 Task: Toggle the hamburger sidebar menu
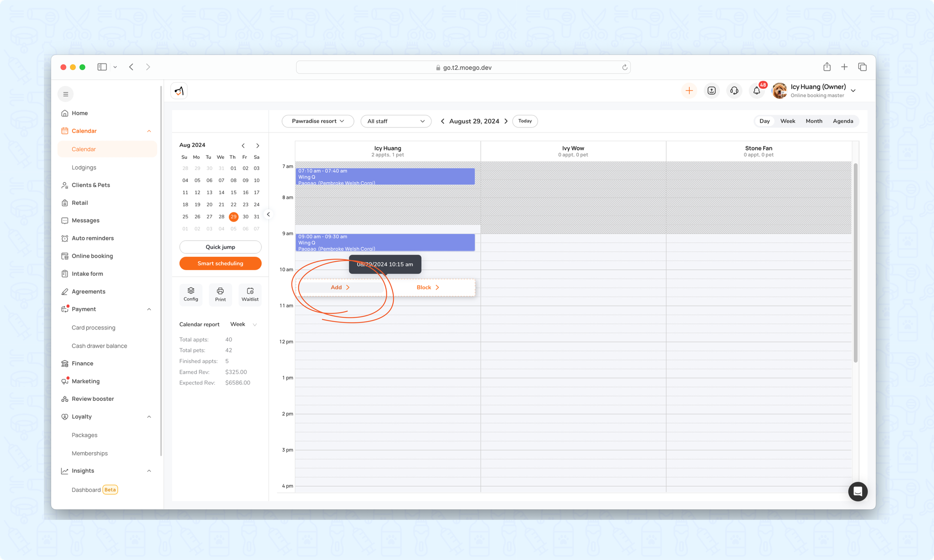click(x=66, y=94)
